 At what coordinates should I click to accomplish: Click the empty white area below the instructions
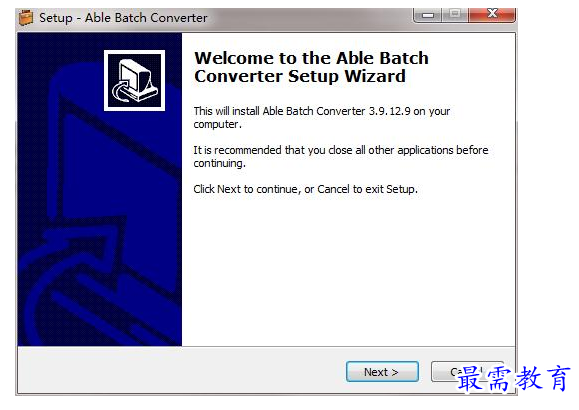coord(348,271)
